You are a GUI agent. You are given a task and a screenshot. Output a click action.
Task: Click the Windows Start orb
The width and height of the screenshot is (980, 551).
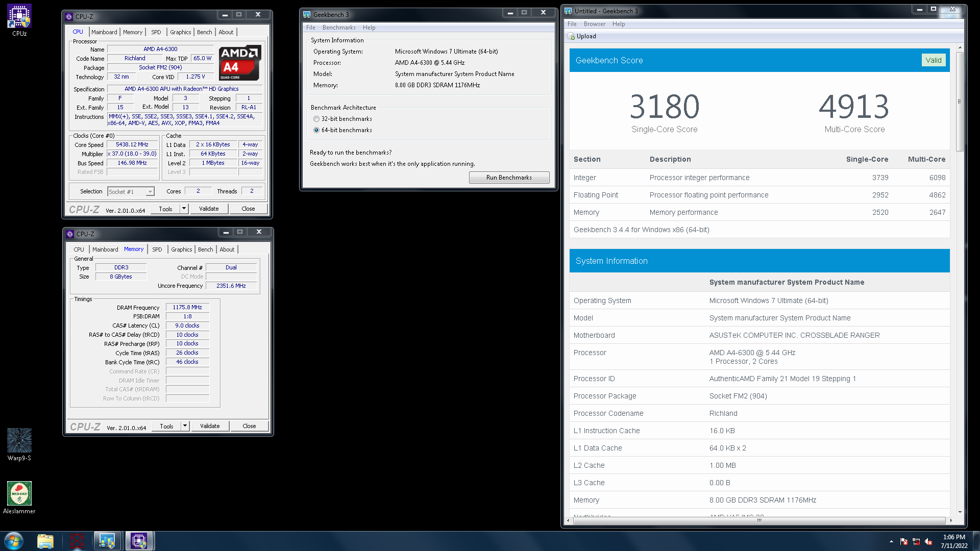14,541
